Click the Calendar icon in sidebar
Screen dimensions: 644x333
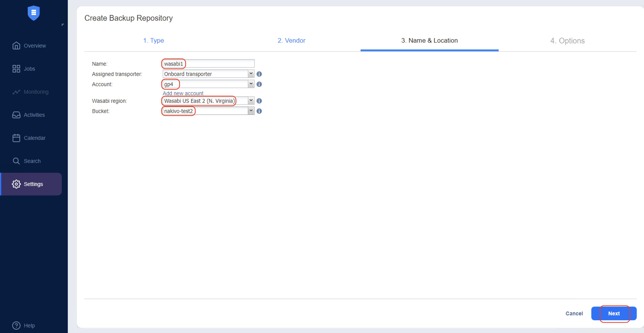click(x=16, y=138)
